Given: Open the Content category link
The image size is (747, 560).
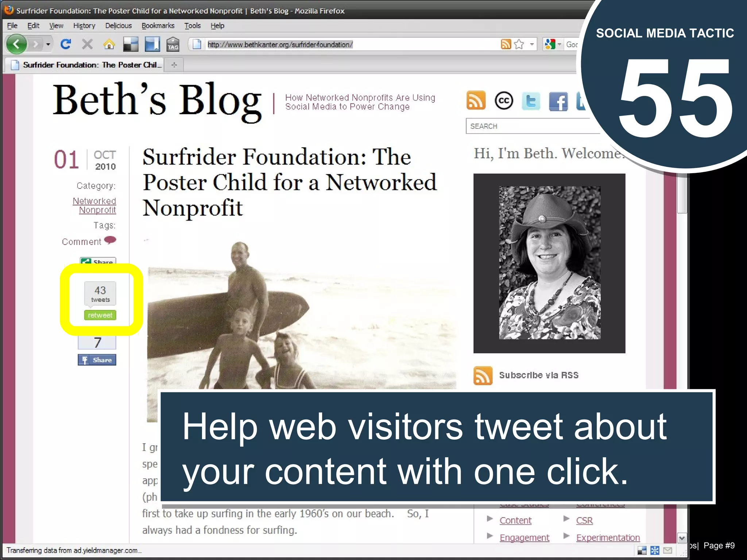Looking at the screenshot, I should pos(515,520).
